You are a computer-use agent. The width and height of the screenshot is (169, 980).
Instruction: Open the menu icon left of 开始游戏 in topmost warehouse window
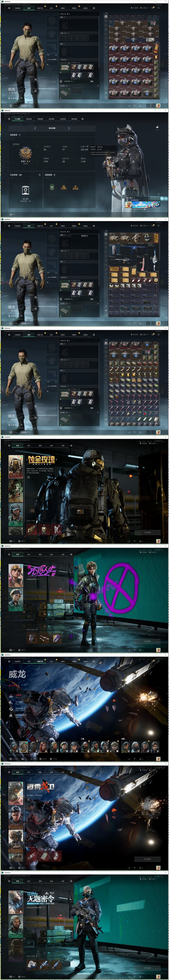pyautogui.click(x=9, y=8)
